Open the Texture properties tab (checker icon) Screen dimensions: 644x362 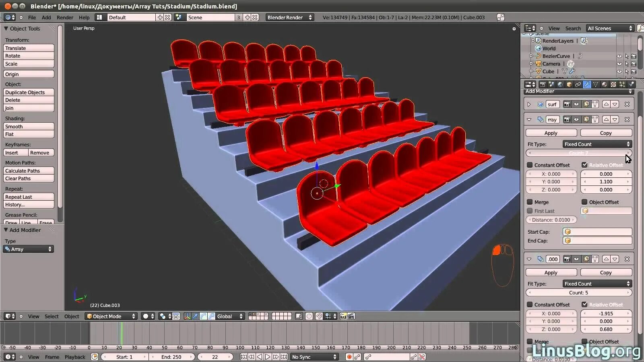click(x=613, y=84)
